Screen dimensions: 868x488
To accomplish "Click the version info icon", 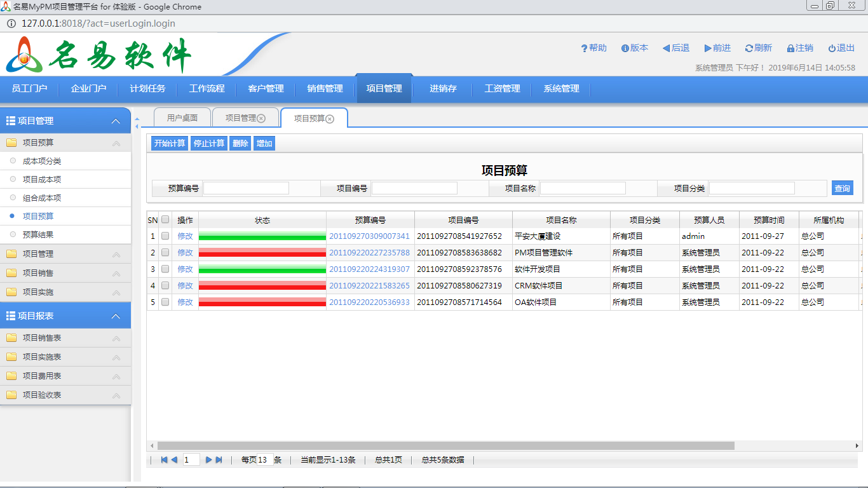I will coord(625,48).
